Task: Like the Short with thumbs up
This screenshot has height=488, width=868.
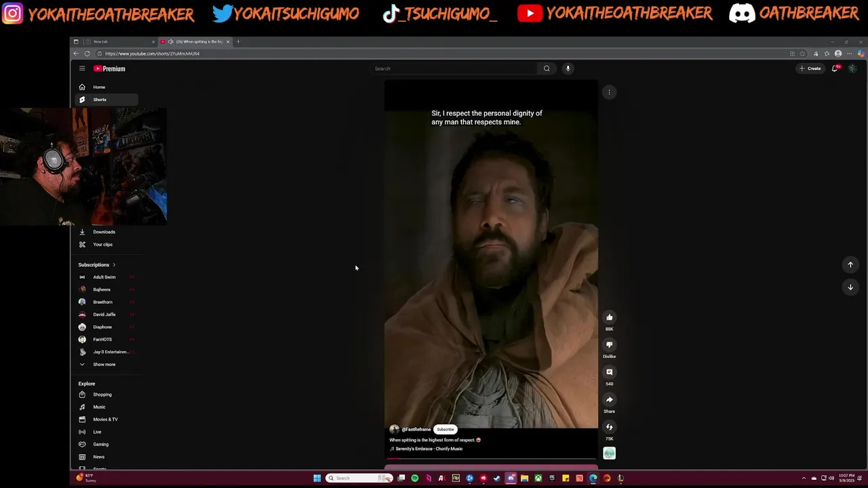Action: click(609, 317)
